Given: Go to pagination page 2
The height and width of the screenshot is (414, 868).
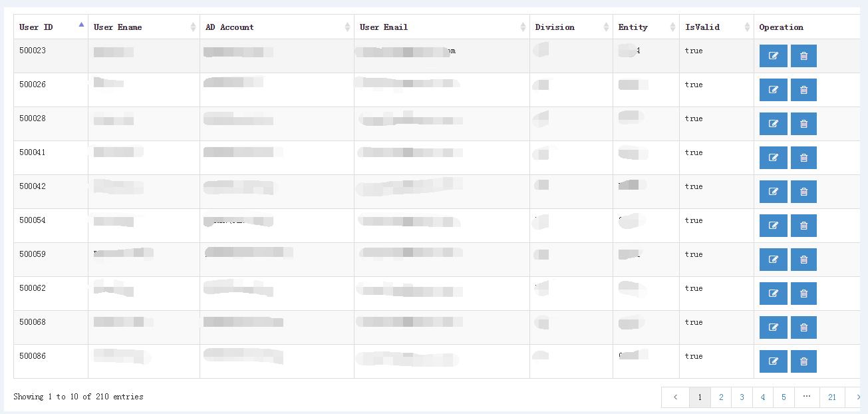Looking at the screenshot, I should 721,397.
